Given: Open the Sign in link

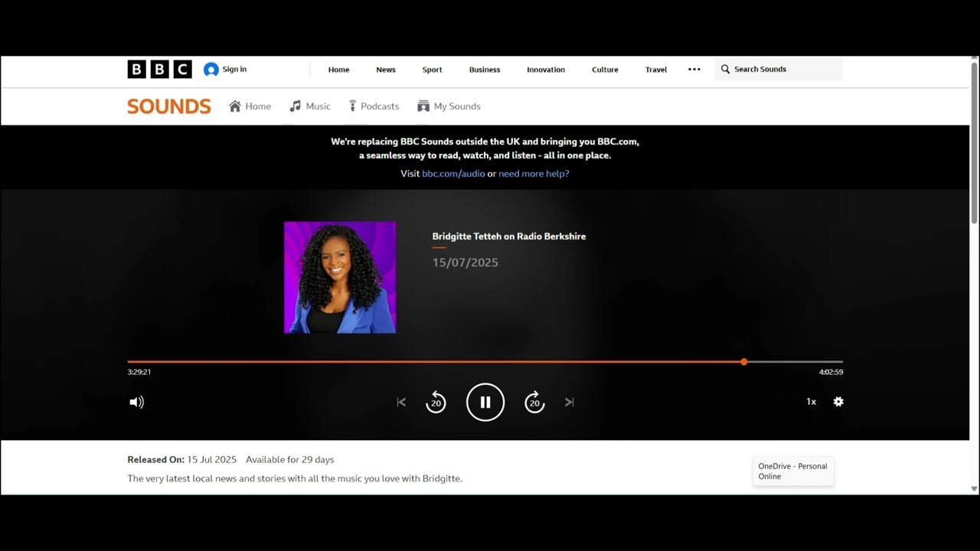Looking at the screenshot, I should coord(234,69).
